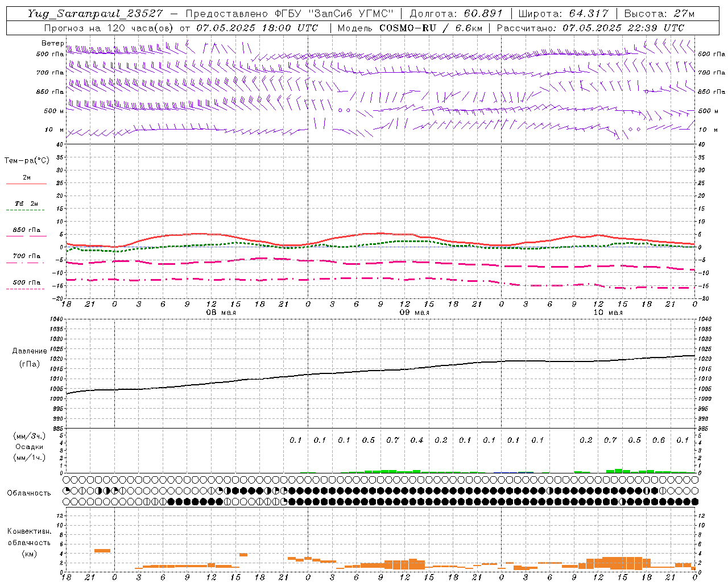Click the '(мм/3ч.)' precipitation unit label
728x582 pixels.
30,436
